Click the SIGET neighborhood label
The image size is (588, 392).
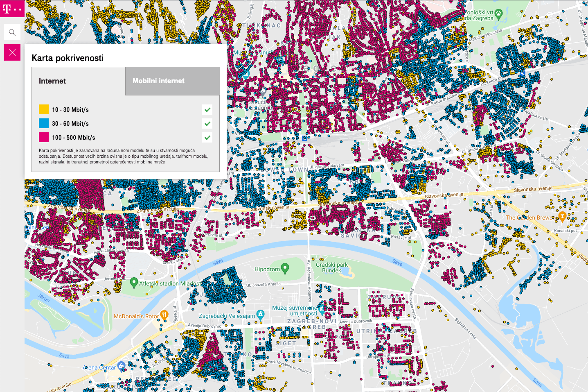click(286, 343)
